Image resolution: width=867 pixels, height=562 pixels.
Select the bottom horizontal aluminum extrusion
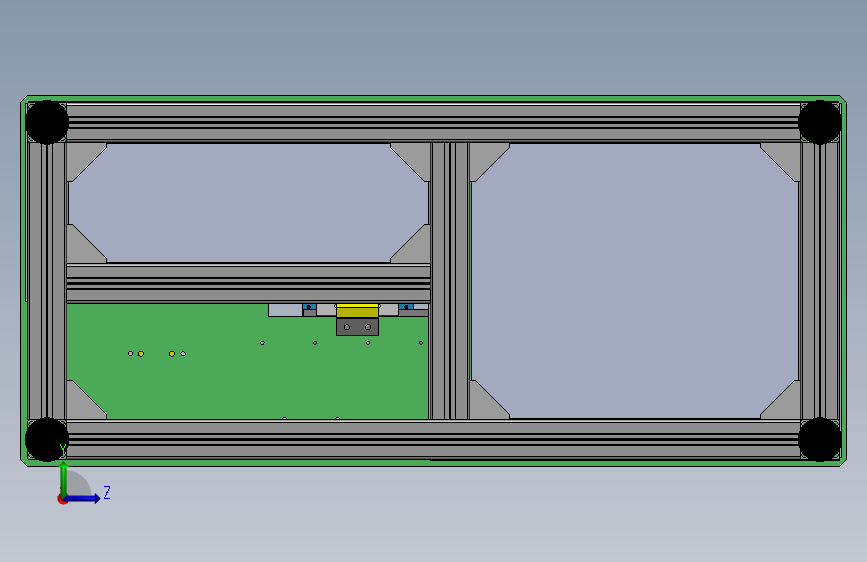point(434,439)
